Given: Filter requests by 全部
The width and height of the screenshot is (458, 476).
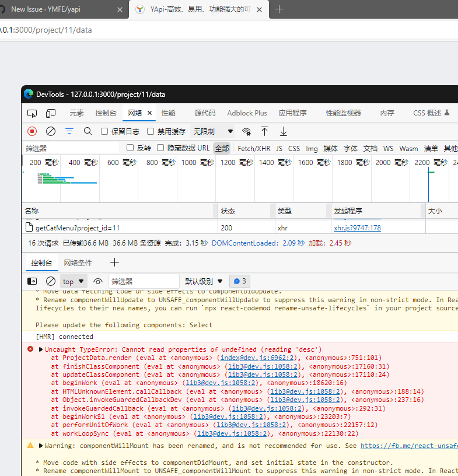Looking at the screenshot, I should tap(222, 148).
